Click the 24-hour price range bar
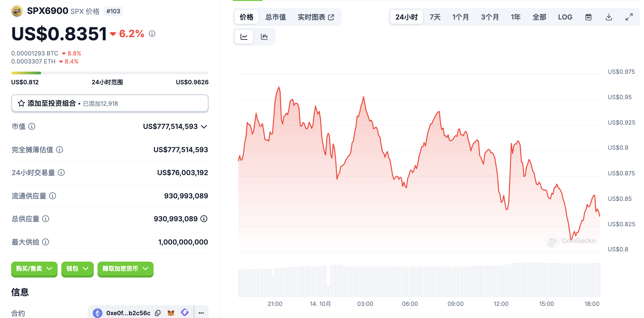Image resolution: width=644 pixels, height=318 pixels. tap(110, 73)
